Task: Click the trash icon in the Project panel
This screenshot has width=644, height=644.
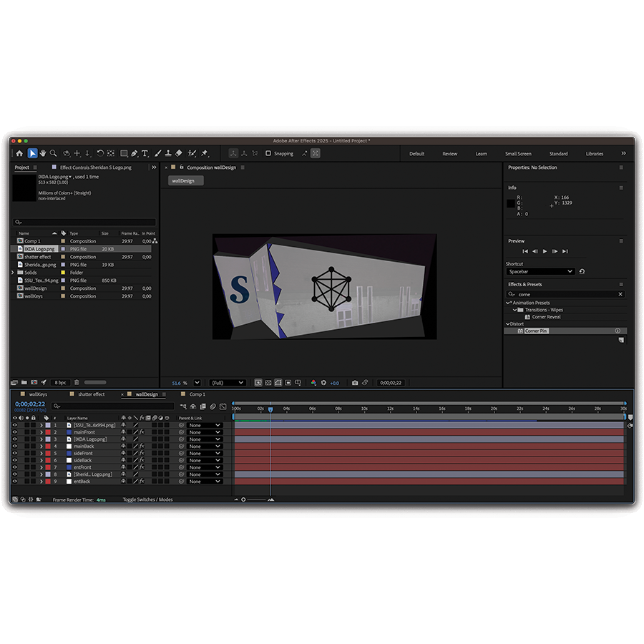Action: [x=77, y=382]
